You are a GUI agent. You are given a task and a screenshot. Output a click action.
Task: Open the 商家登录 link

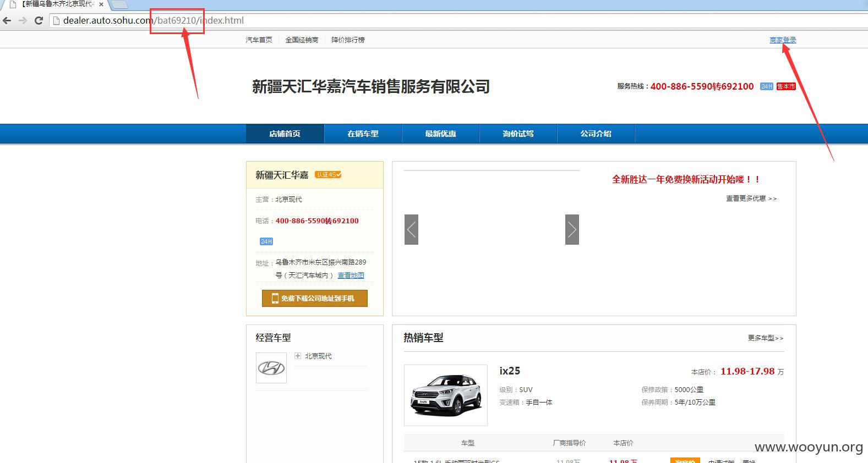[783, 40]
